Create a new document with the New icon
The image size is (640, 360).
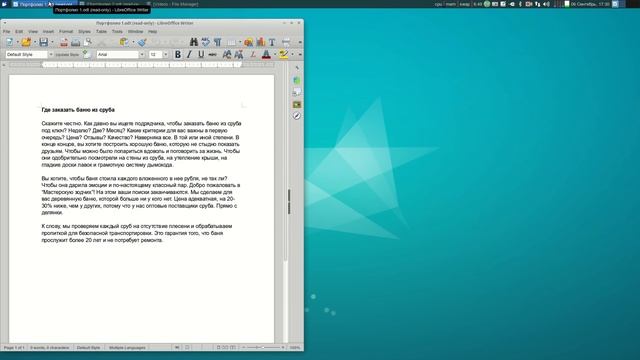(9, 42)
